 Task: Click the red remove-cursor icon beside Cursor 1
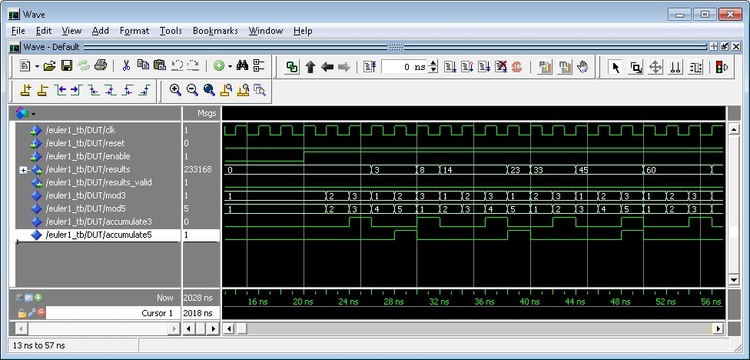tap(41, 313)
